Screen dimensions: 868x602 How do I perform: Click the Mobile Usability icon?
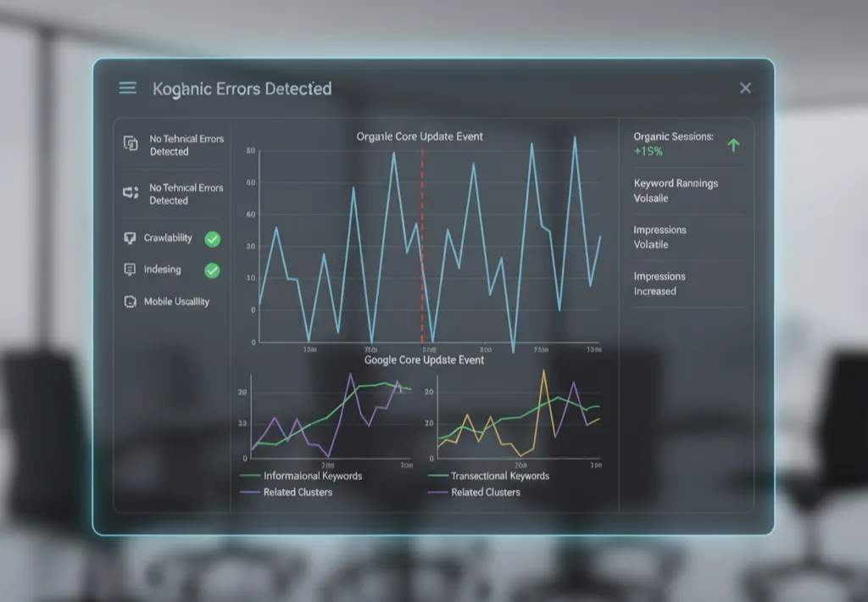[130, 302]
